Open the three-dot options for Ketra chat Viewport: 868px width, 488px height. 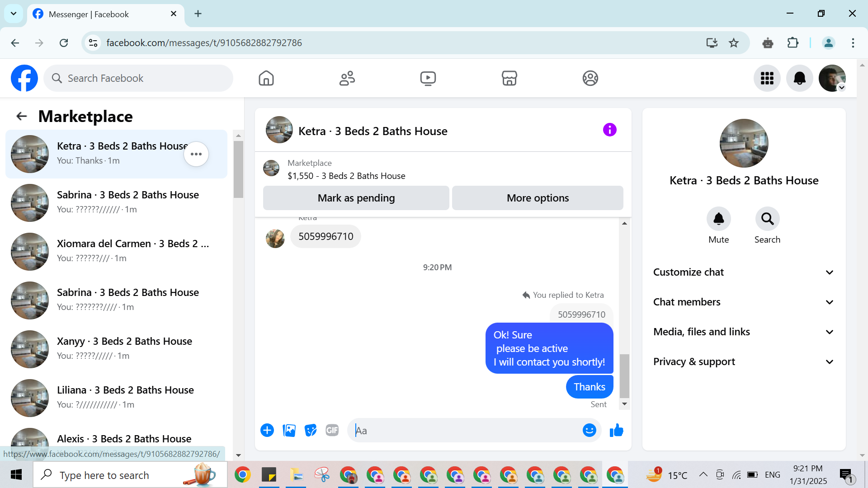tap(196, 154)
